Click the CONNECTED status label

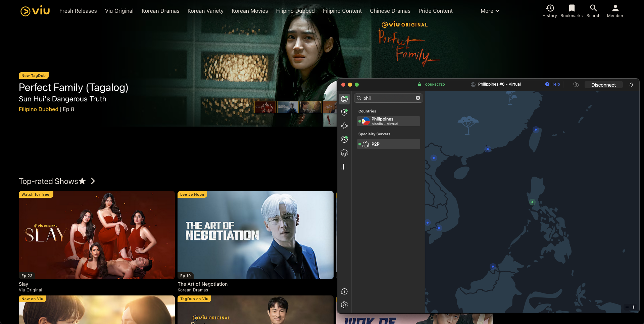pyautogui.click(x=435, y=85)
